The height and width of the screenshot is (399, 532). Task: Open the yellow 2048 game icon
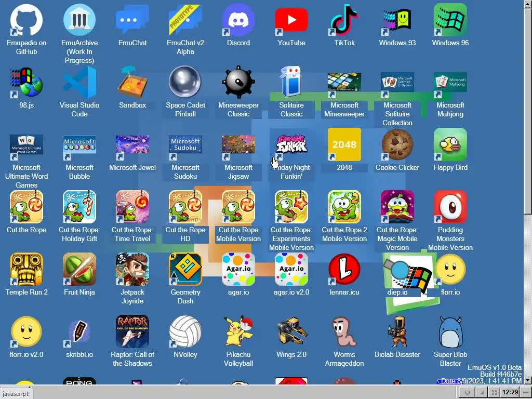(344, 144)
